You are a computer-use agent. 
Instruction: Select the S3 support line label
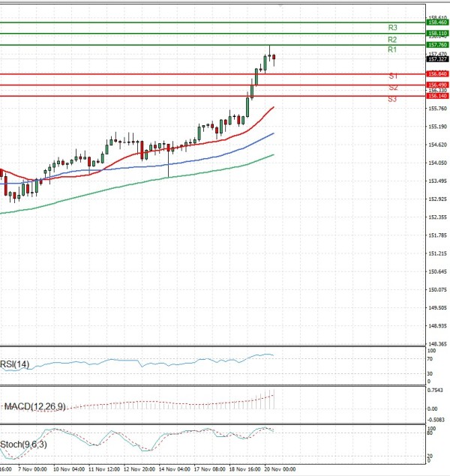pos(393,99)
